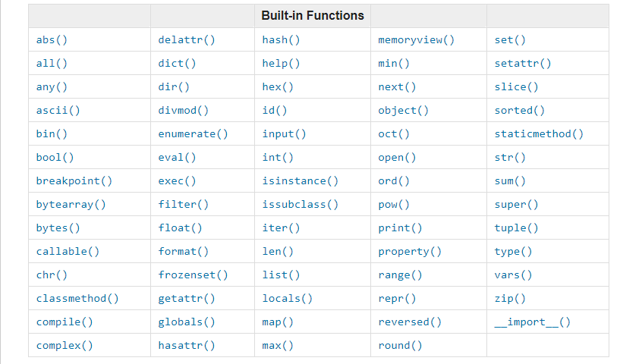Open the len() link
This screenshot has height=364, width=642.
(x=278, y=252)
